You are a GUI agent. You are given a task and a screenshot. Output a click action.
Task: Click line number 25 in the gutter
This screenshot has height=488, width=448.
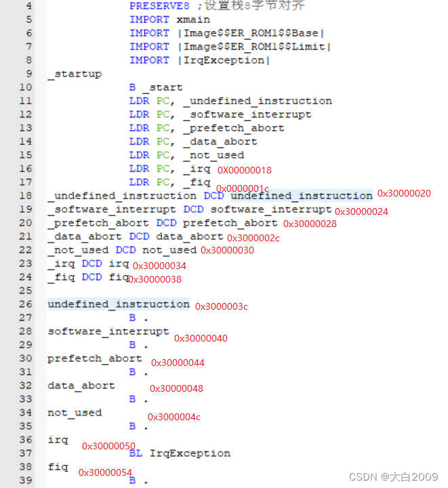[26, 291]
